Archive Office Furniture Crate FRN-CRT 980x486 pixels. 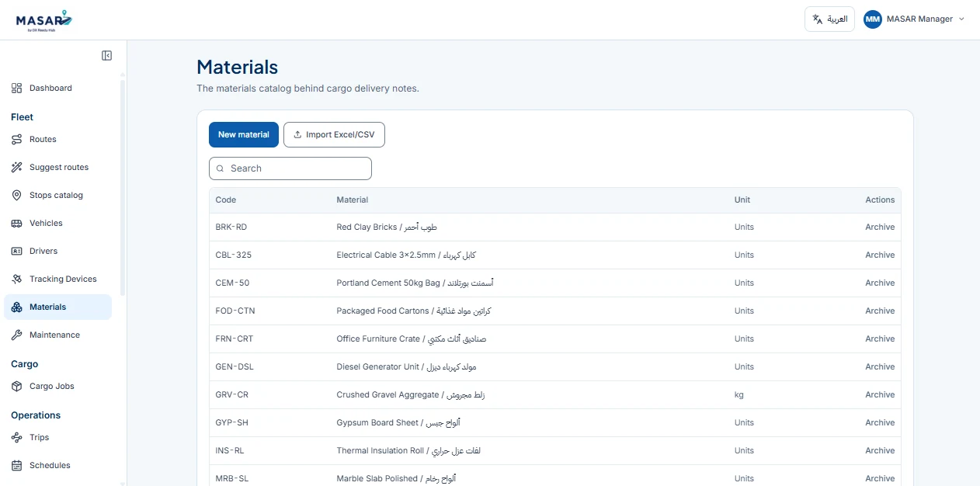[880, 339]
